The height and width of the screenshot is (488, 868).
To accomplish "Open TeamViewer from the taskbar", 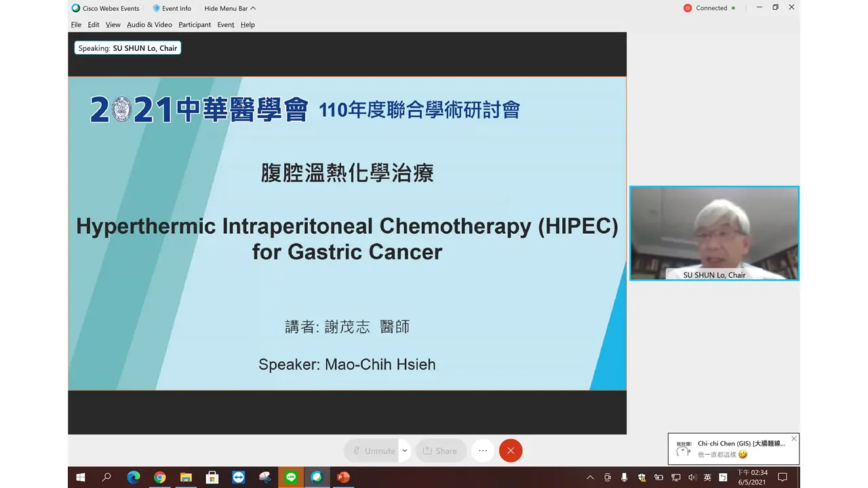I will [x=238, y=477].
